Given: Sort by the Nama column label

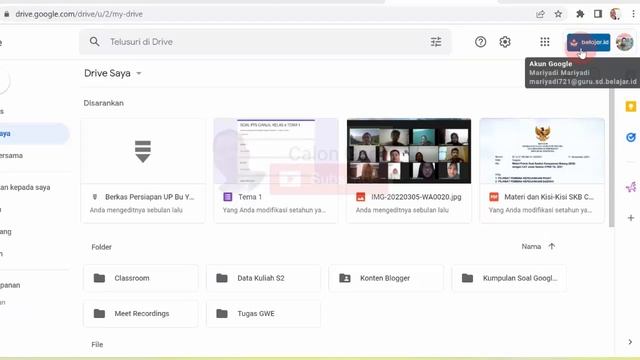Looking at the screenshot, I should (x=531, y=247).
